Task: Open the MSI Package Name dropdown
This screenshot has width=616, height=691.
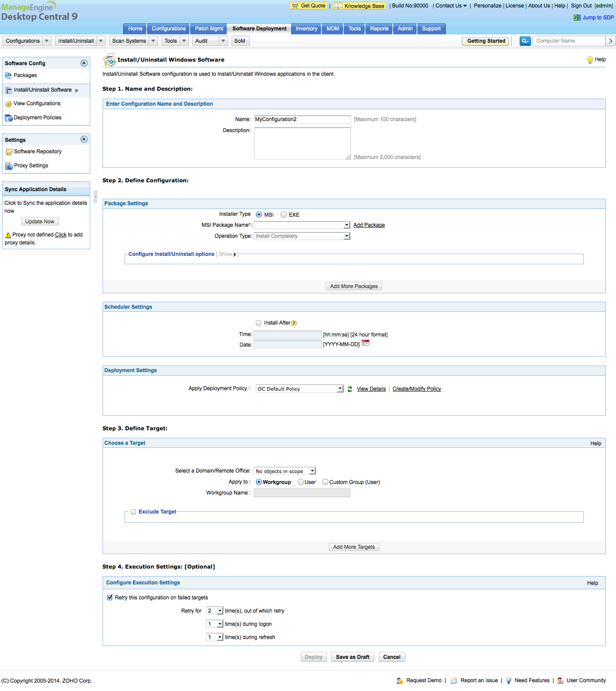Action: point(302,225)
